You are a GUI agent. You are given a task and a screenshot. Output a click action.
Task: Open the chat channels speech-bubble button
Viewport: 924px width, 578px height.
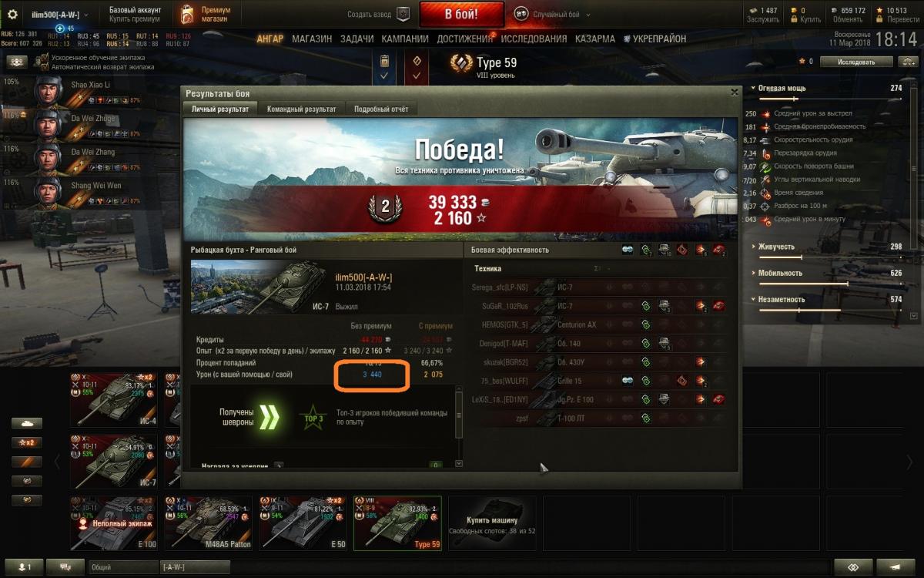[65, 566]
